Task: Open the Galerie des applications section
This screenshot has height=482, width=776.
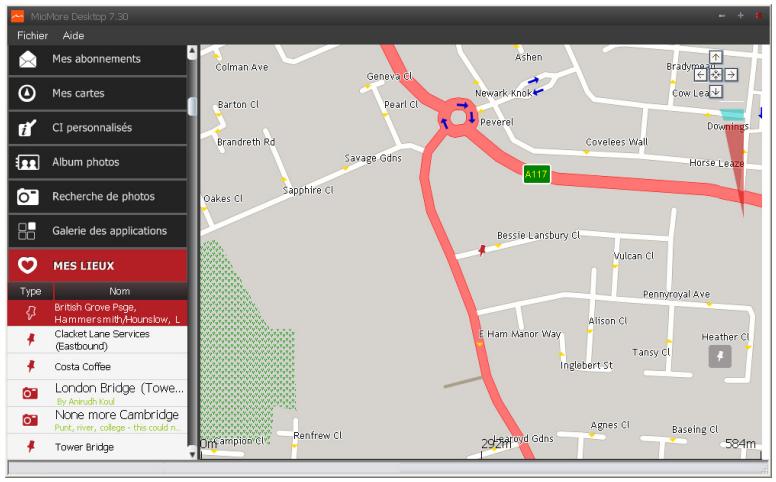Action: (97, 231)
